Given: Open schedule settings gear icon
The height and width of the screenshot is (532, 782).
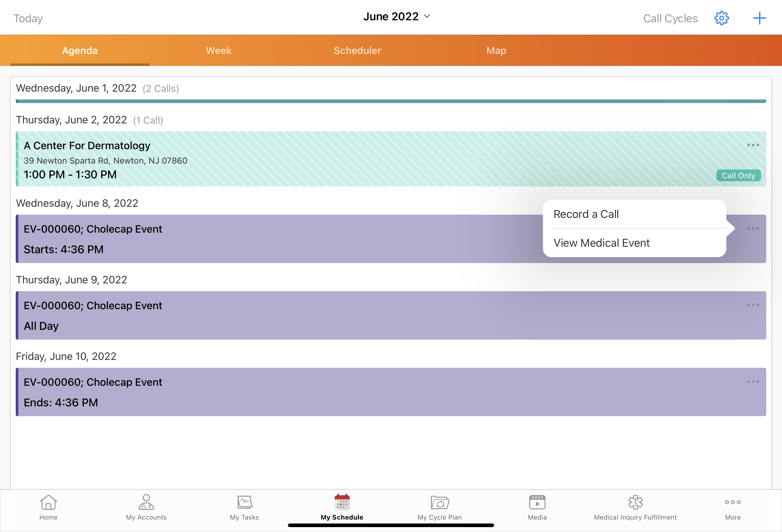Looking at the screenshot, I should 721,18.
